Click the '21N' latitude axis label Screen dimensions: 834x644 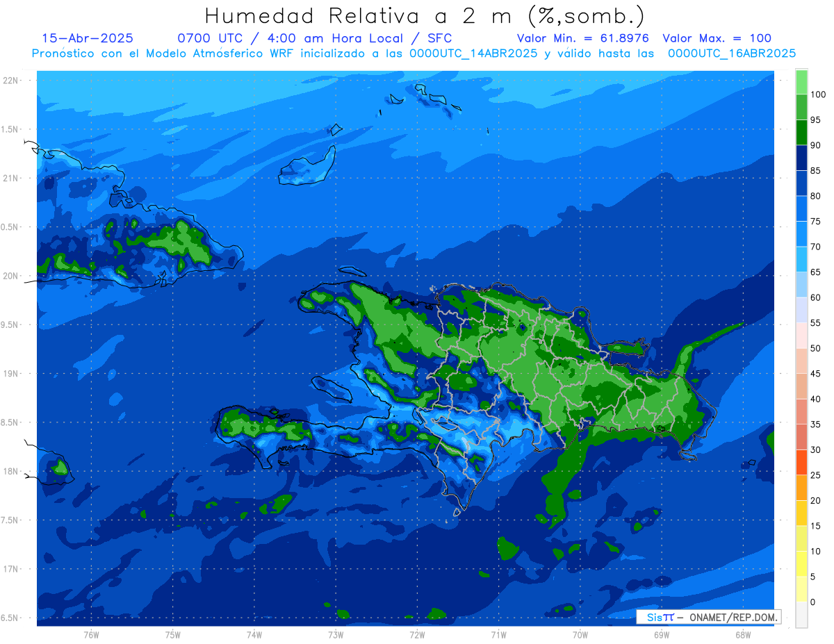[x=11, y=178]
